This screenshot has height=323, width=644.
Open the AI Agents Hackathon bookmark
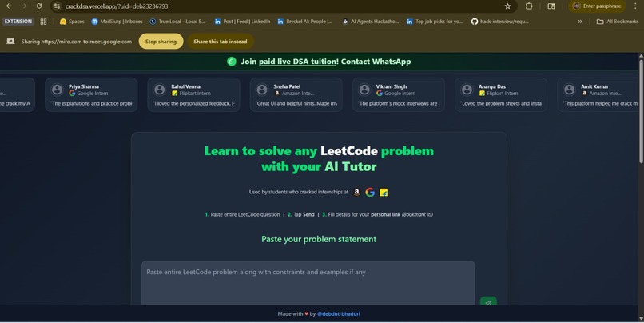(x=371, y=22)
